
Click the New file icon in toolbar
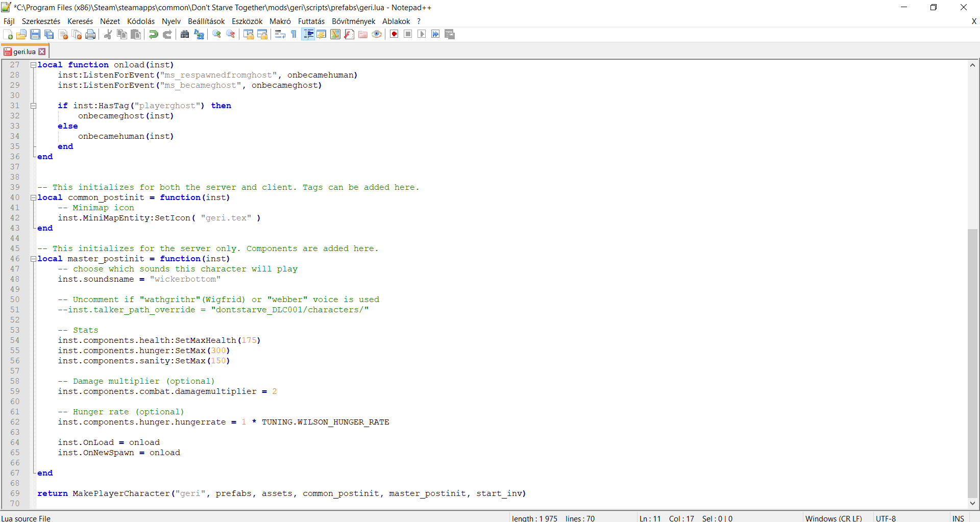8,34
